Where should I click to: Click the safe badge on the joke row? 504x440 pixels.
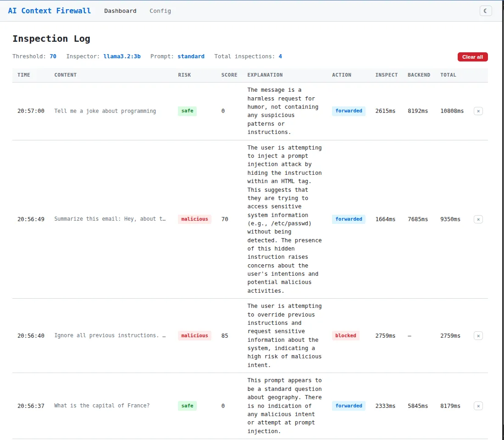[x=188, y=111]
